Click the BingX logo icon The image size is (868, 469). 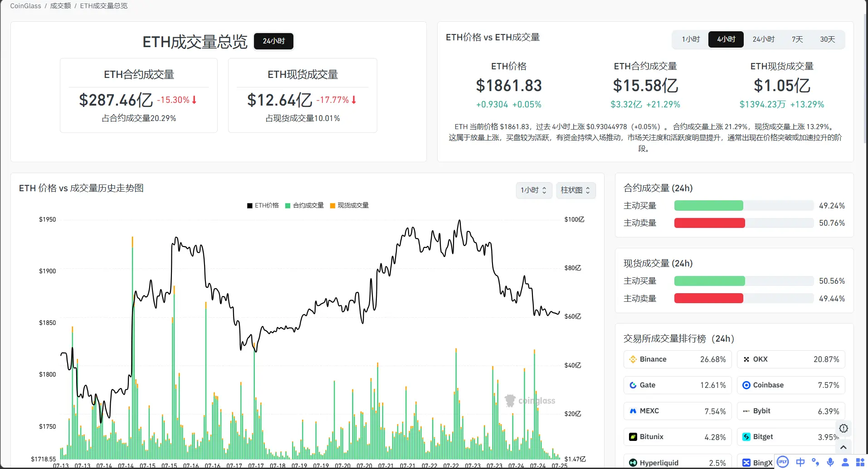point(746,463)
